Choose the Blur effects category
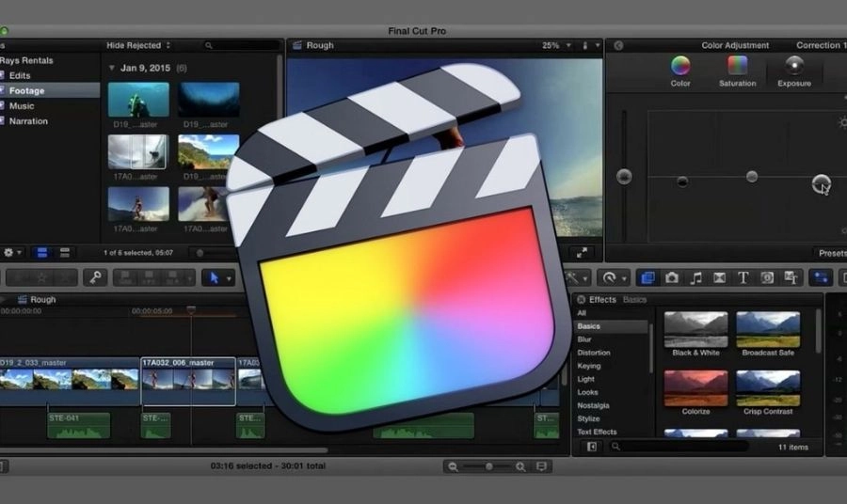 583,339
